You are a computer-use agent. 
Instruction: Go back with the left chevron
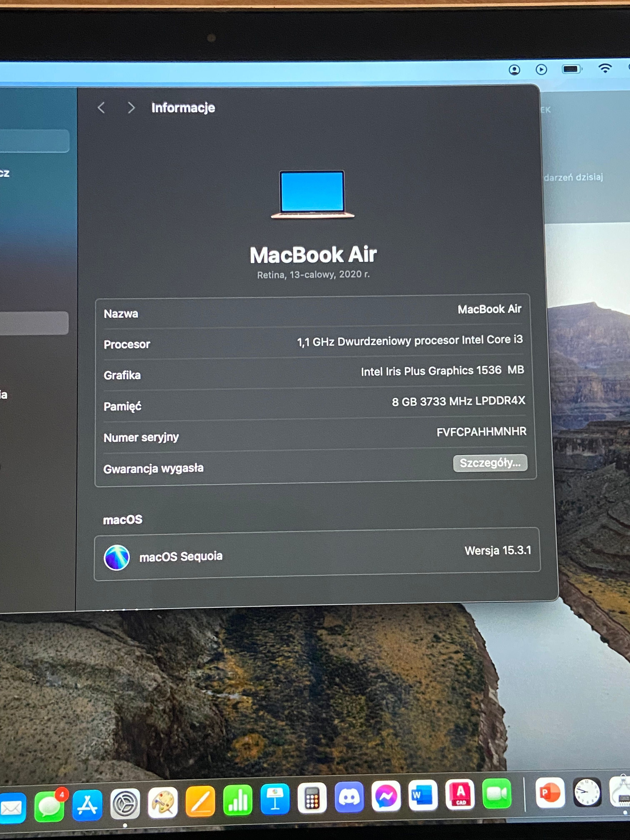click(101, 108)
